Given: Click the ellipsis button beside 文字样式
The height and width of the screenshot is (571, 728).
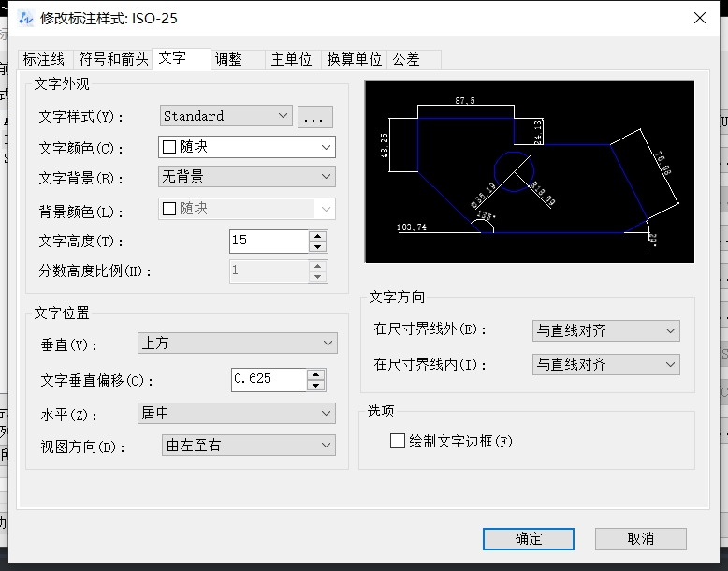Looking at the screenshot, I should 315,117.
